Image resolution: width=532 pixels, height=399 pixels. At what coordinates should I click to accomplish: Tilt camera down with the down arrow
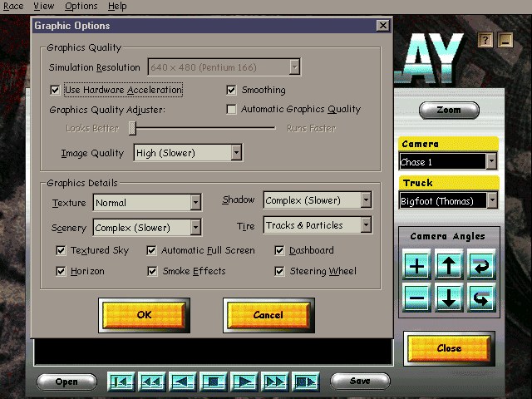pyautogui.click(x=449, y=298)
